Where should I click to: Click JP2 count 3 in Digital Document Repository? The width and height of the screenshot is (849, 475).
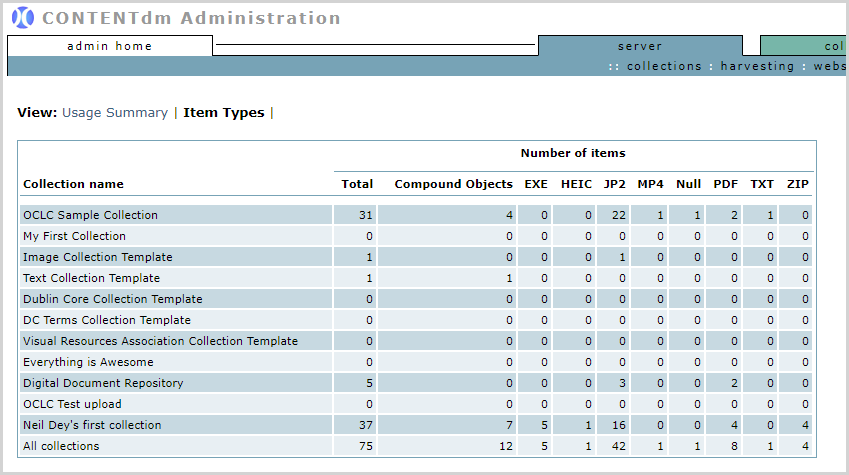click(623, 383)
